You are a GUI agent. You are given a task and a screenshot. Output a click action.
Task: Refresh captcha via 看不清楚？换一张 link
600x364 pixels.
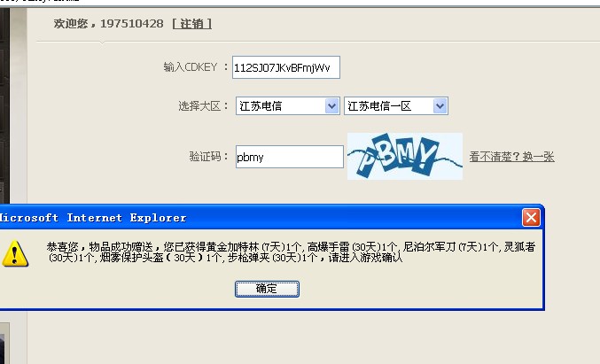pyautogui.click(x=511, y=157)
